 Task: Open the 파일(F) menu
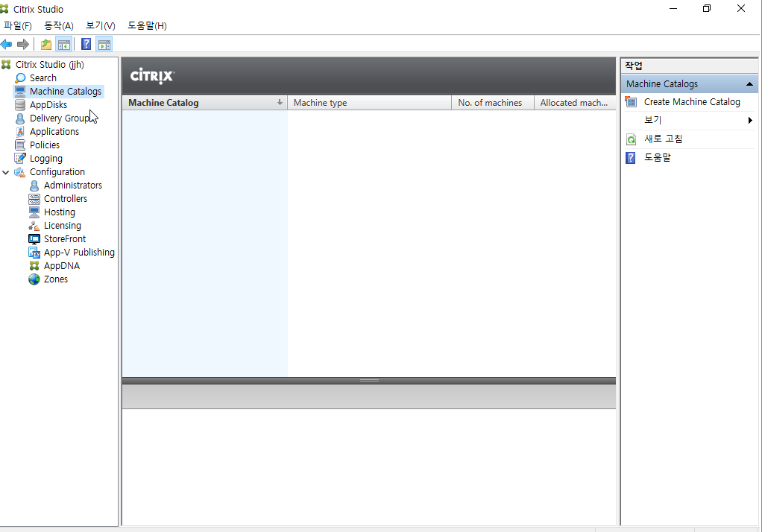pos(17,26)
